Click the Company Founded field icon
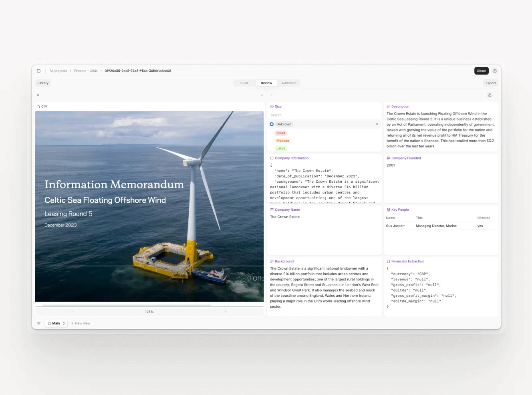This screenshot has width=532, height=395. coord(388,158)
